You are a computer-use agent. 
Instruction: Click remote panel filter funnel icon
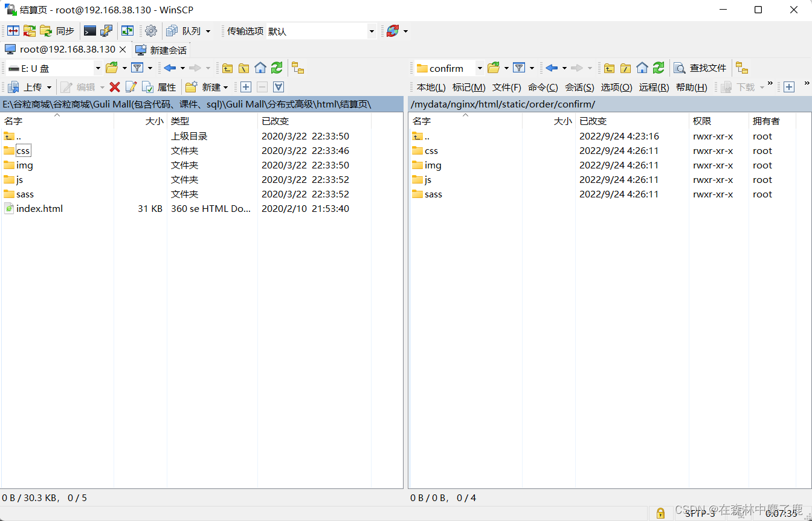[519, 68]
